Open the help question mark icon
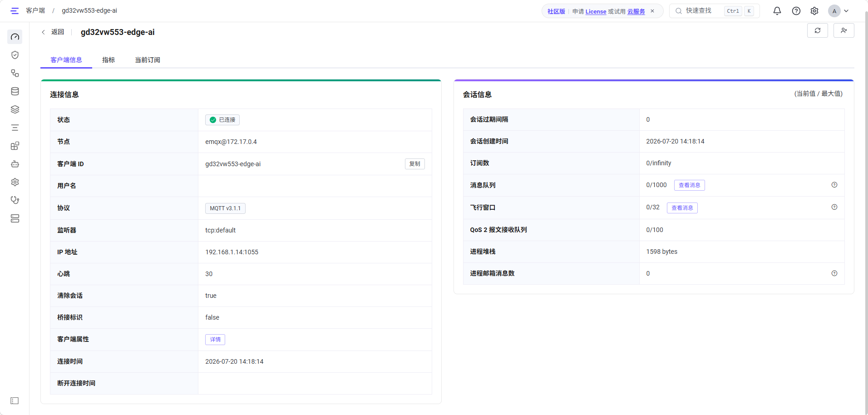Viewport: 868px width, 415px height. (796, 11)
